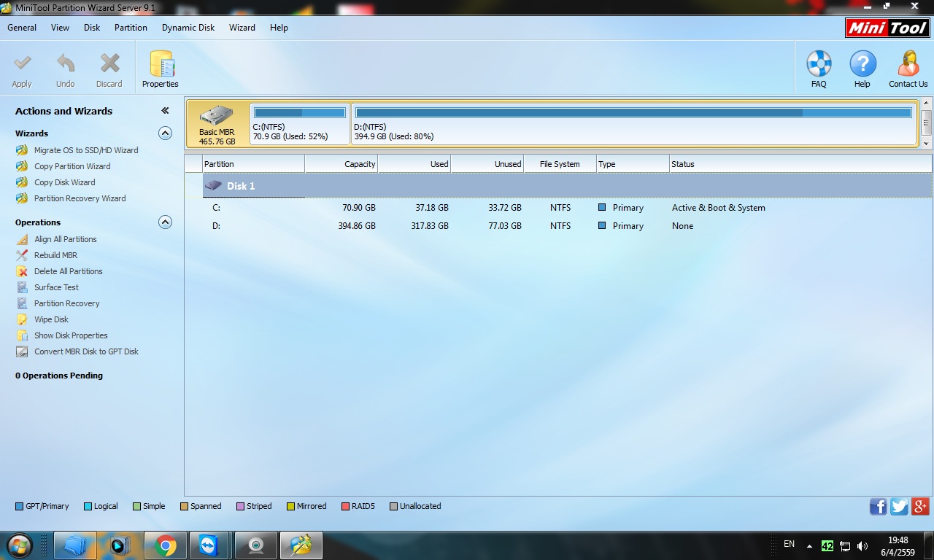Launch Migrate OS to SSD/HD Wizard

pos(86,150)
